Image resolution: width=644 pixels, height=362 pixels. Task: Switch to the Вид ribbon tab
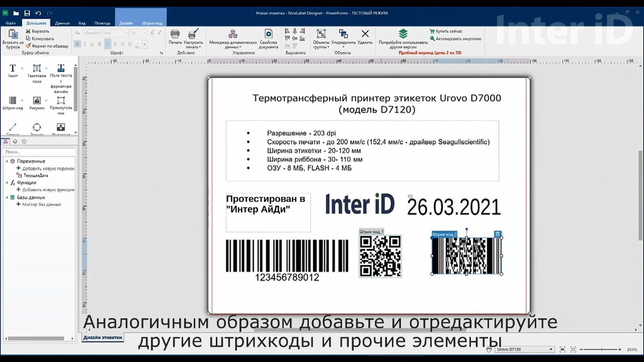(x=82, y=23)
